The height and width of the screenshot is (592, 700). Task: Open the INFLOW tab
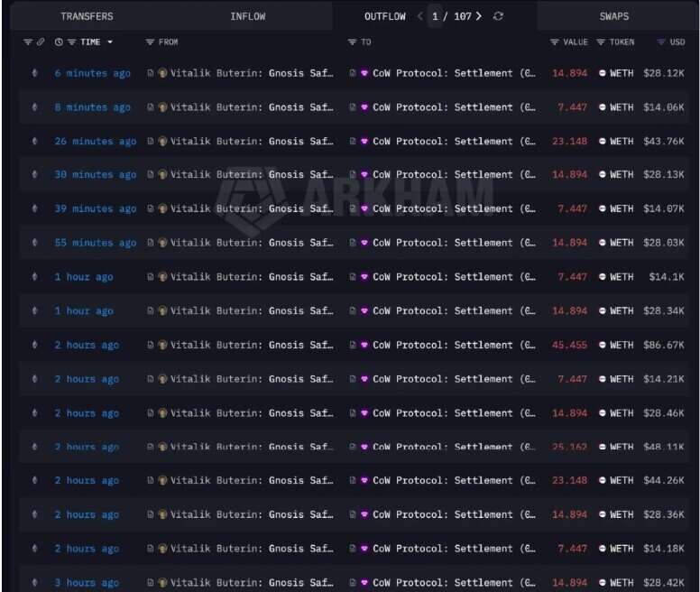point(248,16)
